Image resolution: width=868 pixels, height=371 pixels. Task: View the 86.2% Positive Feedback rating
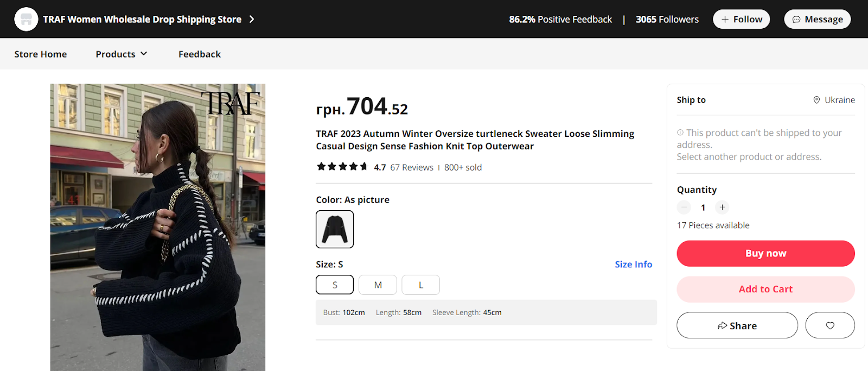tap(560, 19)
